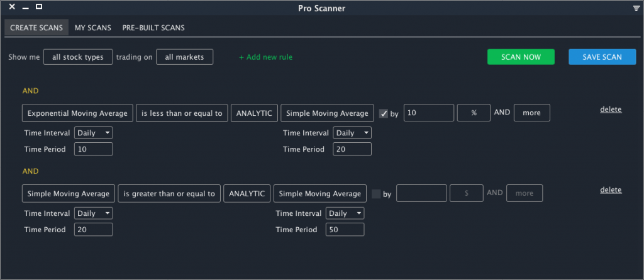Image resolution: width=644 pixels, height=280 pixels.
Task: Close the Pro Scanner window
Action: [13, 7]
